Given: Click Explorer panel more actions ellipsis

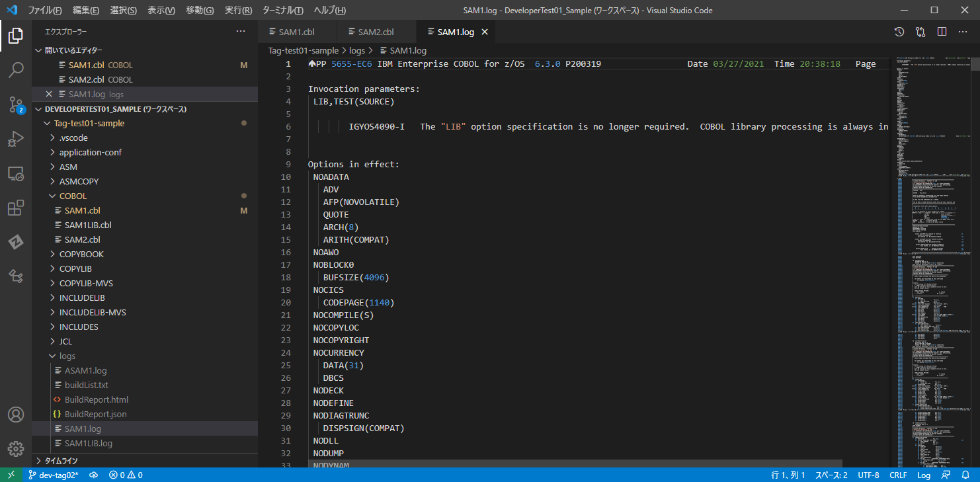Looking at the screenshot, I should (x=241, y=31).
